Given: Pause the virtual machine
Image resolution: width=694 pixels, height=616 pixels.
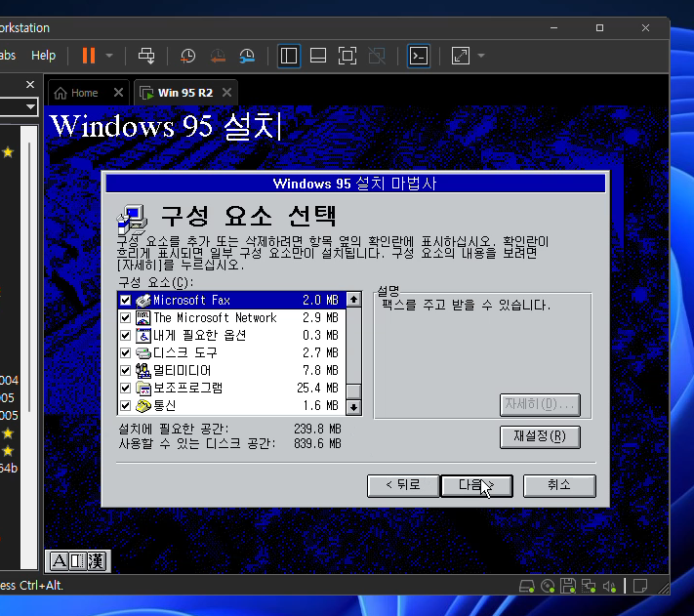Looking at the screenshot, I should pos(89,56).
